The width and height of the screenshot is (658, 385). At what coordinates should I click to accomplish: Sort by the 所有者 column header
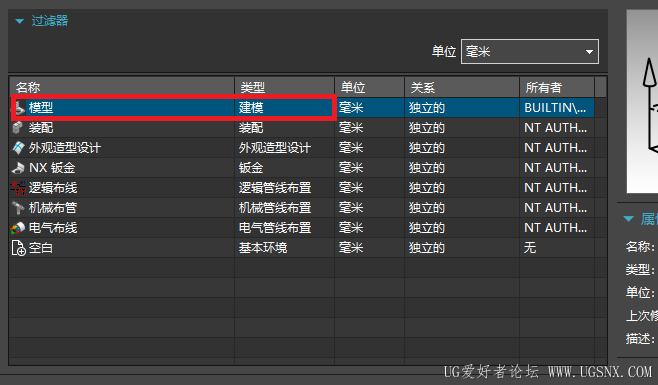(x=557, y=87)
